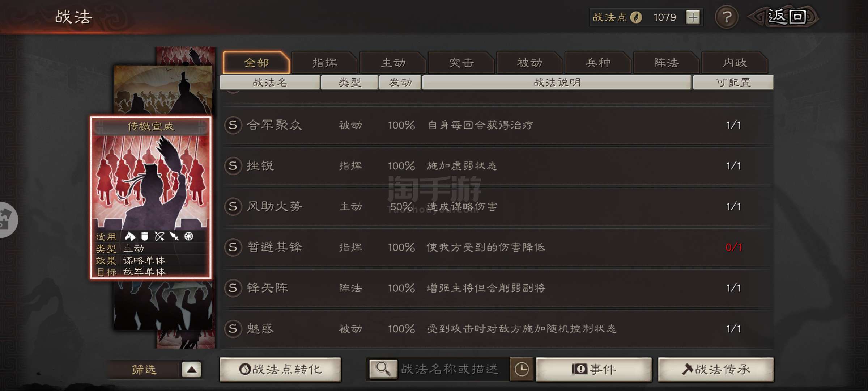Click the S rank badge of 魅惑
The image size is (868, 391).
(233, 329)
